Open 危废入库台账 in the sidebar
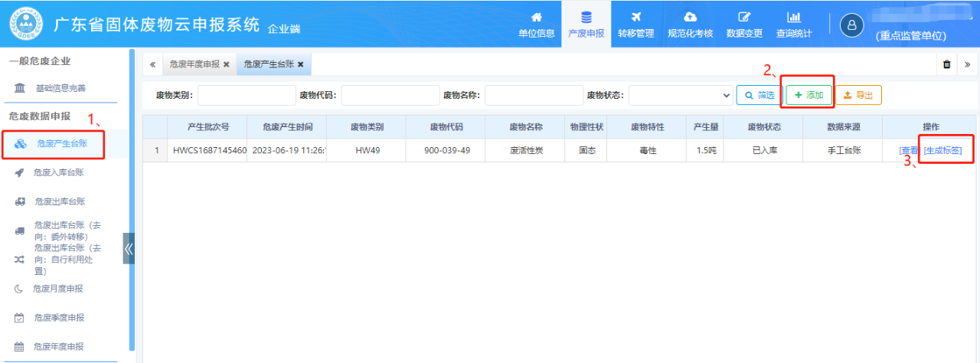This screenshot has height=363, width=980. (58, 173)
